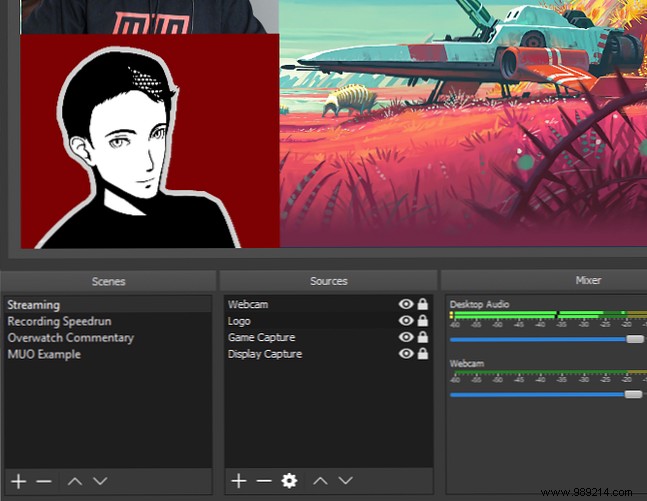Image resolution: width=647 pixels, height=501 pixels.
Task: Add a new scene with plus icon
Action: (x=19, y=481)
